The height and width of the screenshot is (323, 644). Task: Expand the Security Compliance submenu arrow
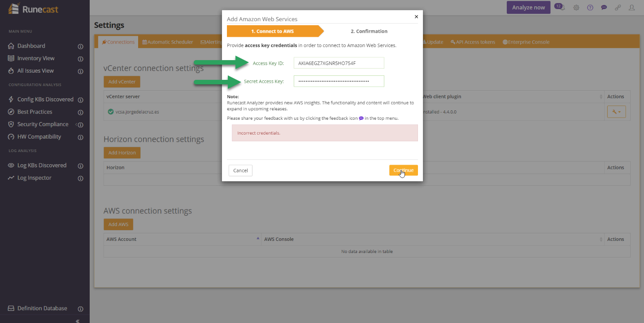pyautogui.click(x=76, y=125)
